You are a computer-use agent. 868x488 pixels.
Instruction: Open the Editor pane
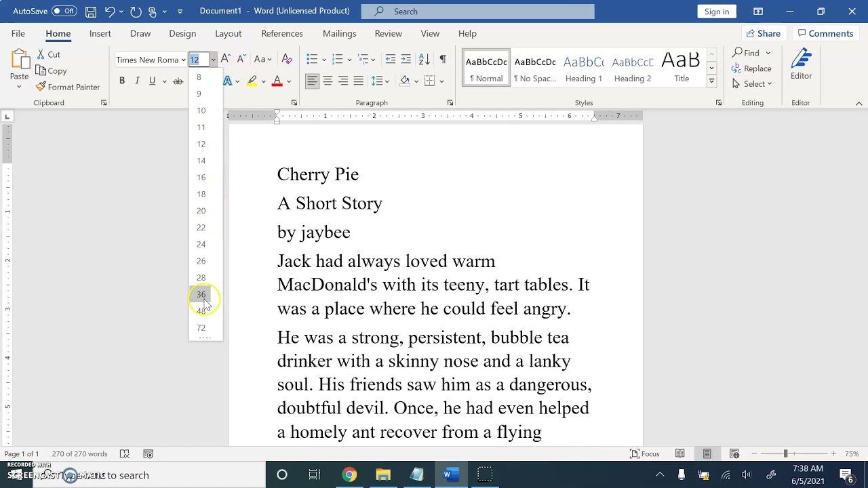coord(801,64)
